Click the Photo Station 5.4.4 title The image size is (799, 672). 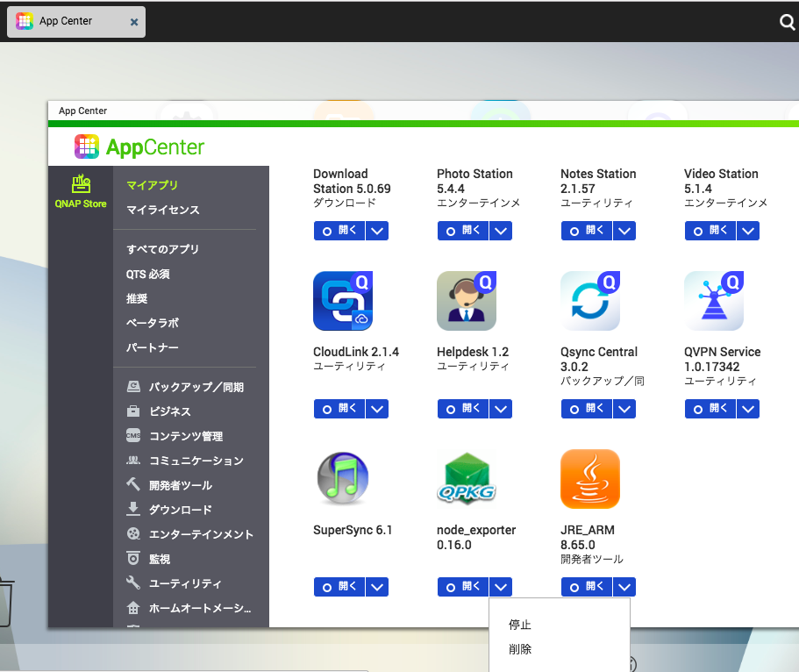click(x=474, y=181)
